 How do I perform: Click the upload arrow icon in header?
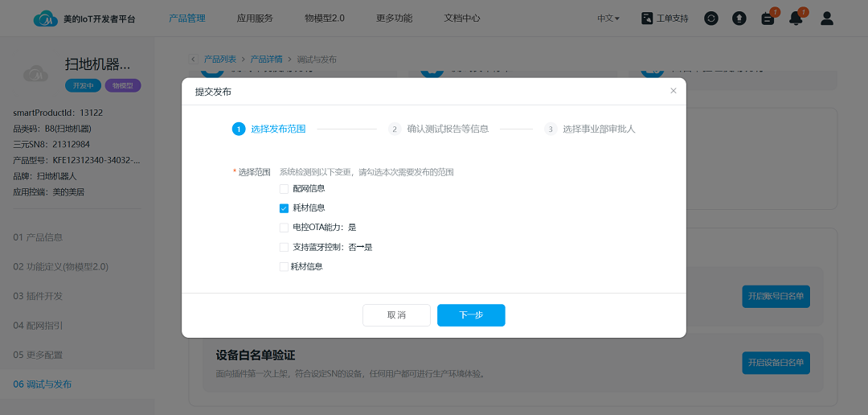pos(739,18)
